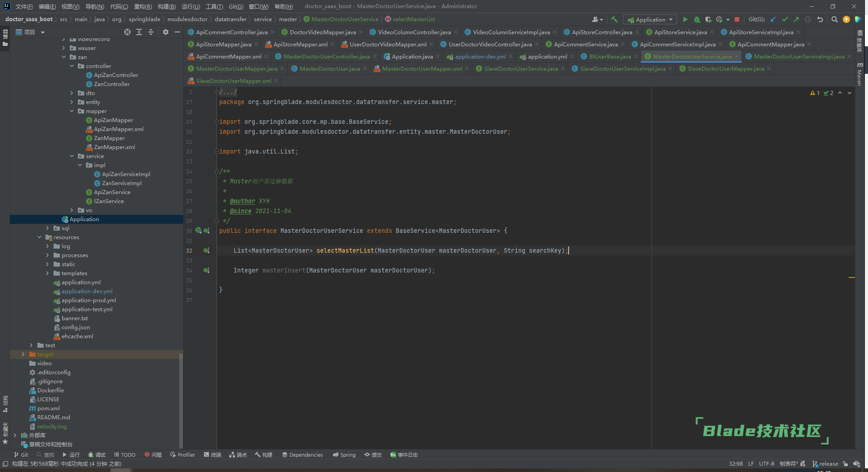Toggle the Spring tool window

point(344,455)
